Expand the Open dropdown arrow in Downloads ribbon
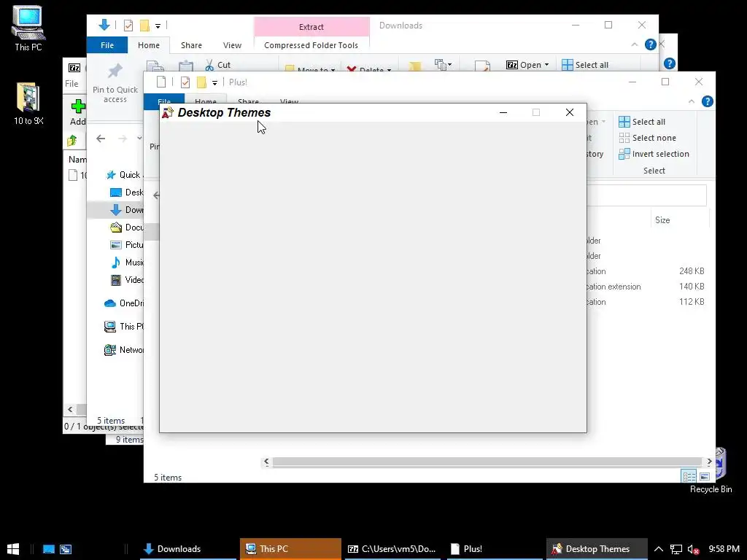747x560 pixels. click(546, 65)
